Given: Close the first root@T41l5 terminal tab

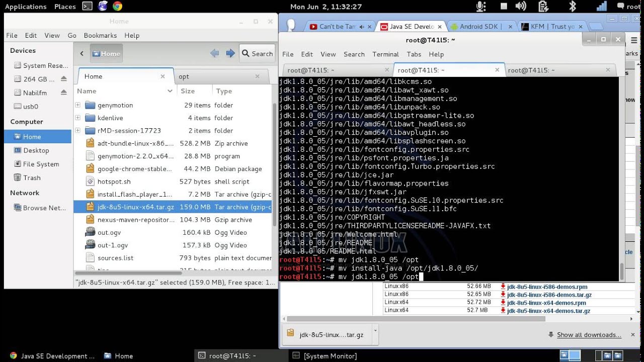Looking at the screenshot, I should pos(387,70).
